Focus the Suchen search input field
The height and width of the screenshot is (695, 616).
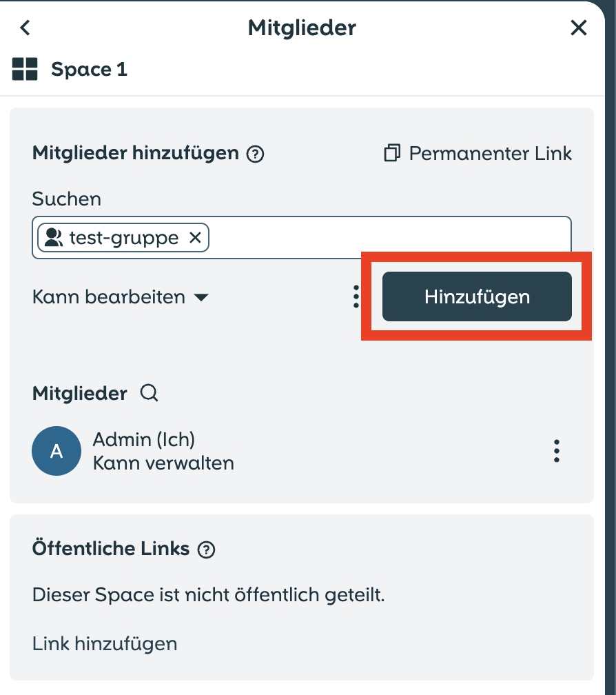390,238
